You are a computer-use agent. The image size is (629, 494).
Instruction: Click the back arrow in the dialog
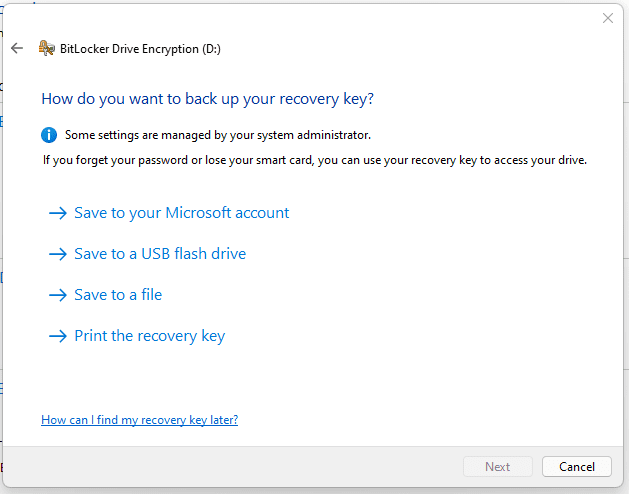point(16,48)
